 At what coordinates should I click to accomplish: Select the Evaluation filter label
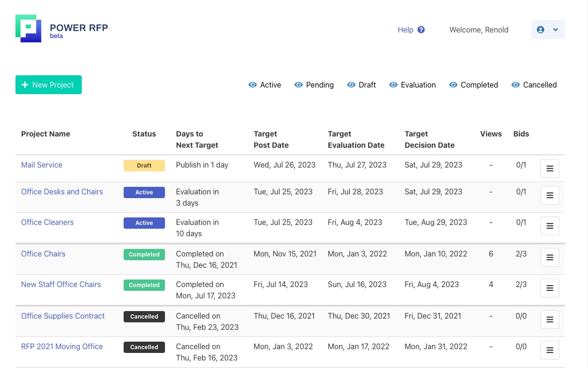[x=418, y=85]
